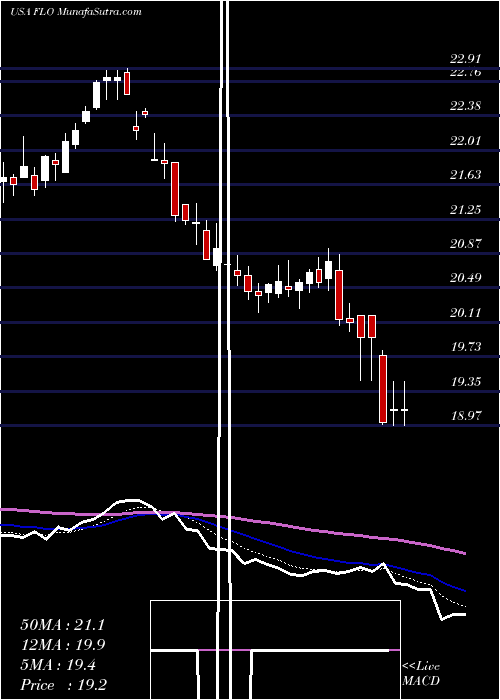Click the 20.11 price level label
The width and height of the screenshot is (500, 700).
tap(466, 313)
